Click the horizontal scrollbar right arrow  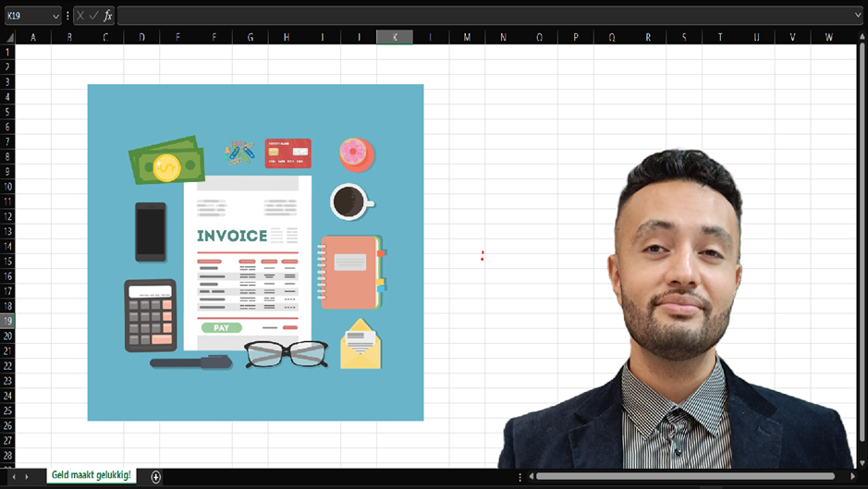852,477
